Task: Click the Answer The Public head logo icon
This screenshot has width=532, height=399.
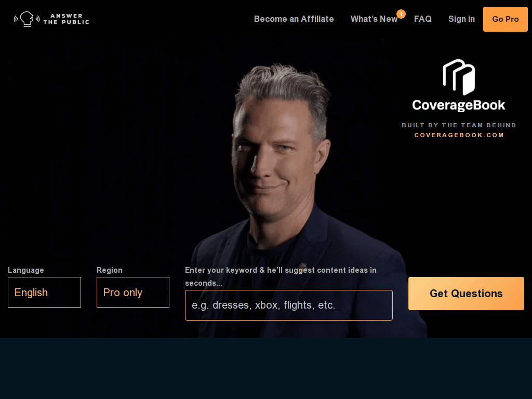Action: tap(27, 19)
